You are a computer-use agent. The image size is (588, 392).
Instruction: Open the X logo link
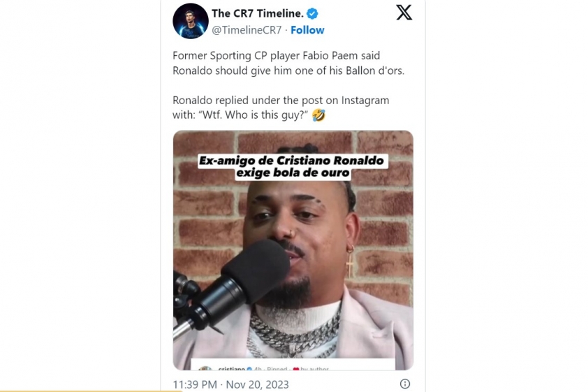[404, 13]
